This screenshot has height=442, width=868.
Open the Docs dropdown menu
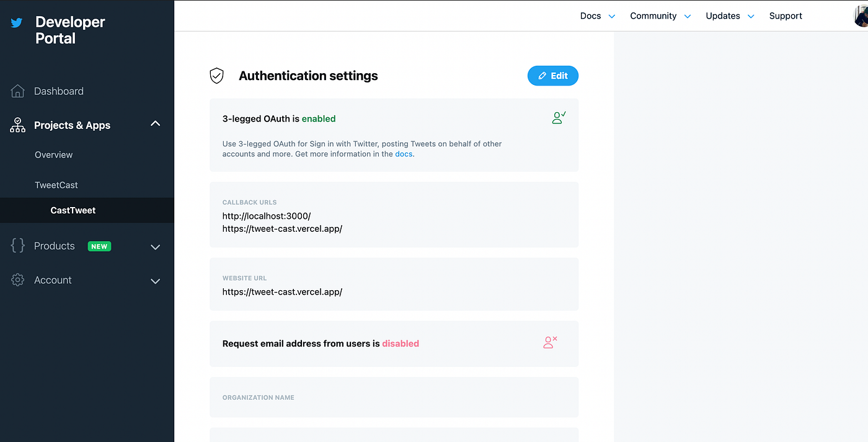click(597, 15)
